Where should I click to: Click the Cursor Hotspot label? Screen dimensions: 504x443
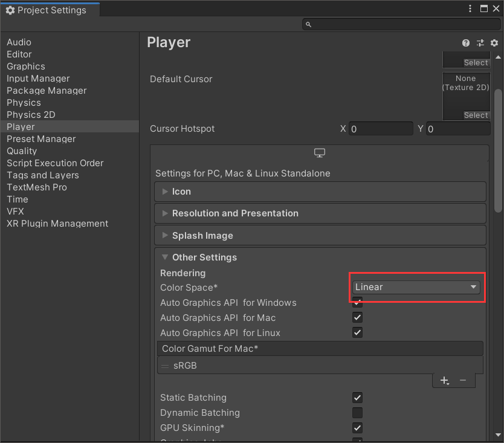click(182, 129)
